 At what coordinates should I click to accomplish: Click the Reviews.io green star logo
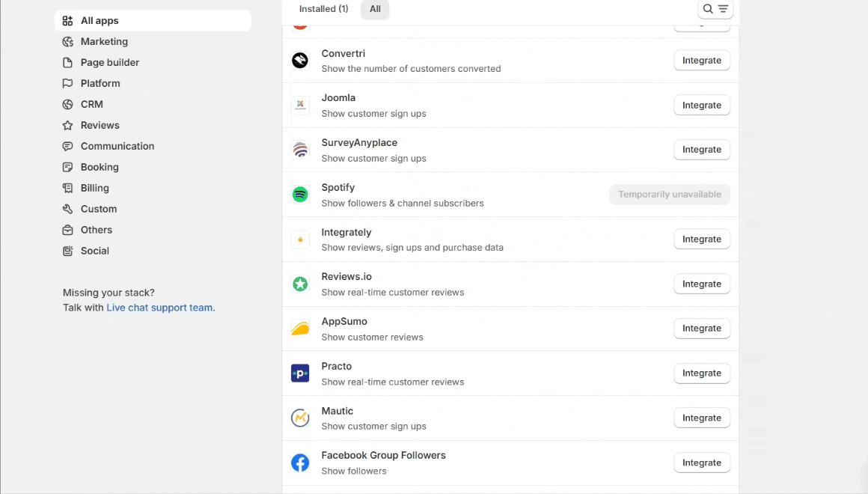300,284
